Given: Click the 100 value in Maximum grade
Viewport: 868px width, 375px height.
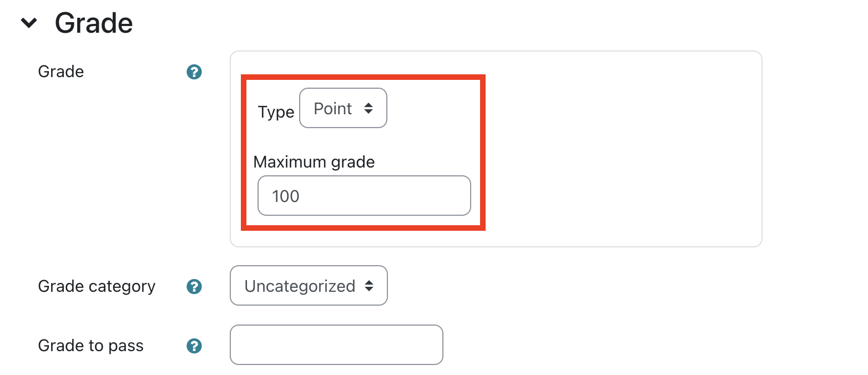Looking at the screenshot, I should (286, 196).
